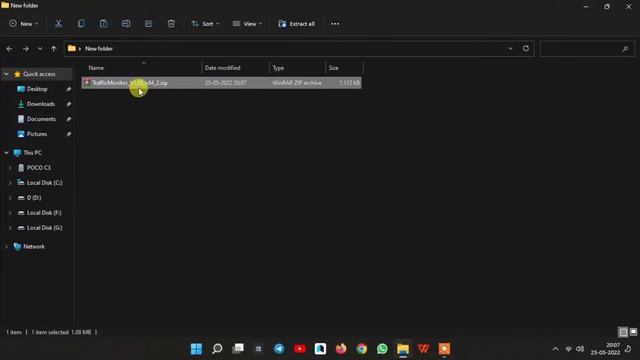Open the View dropdown
The height and width of the screenshot is (360, 640).
(x=247, y=24)
